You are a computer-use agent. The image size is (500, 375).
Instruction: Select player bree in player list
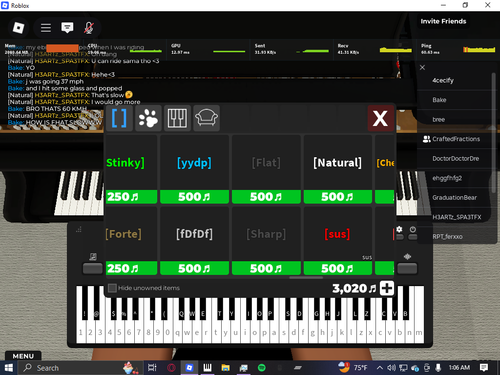click(x=455, y=119)
